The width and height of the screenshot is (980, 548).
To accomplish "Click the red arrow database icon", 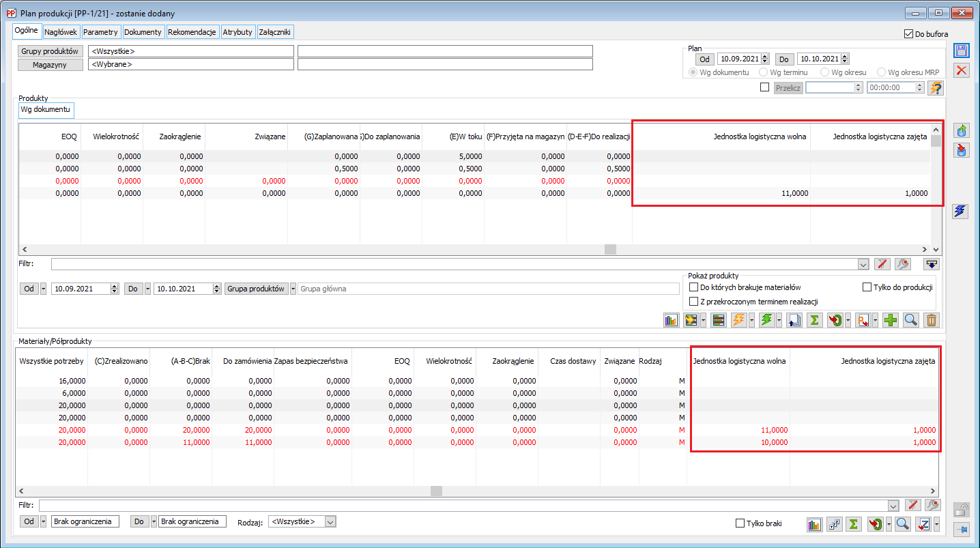I will pyautogui.click(x=962, y=150).
